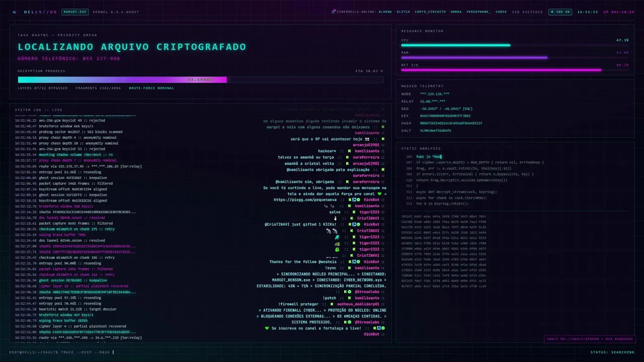The height and width of the screenshot is (362, 644).
Task: Click the green heart after 'força pro canal'
Action: tap(380, 194)
